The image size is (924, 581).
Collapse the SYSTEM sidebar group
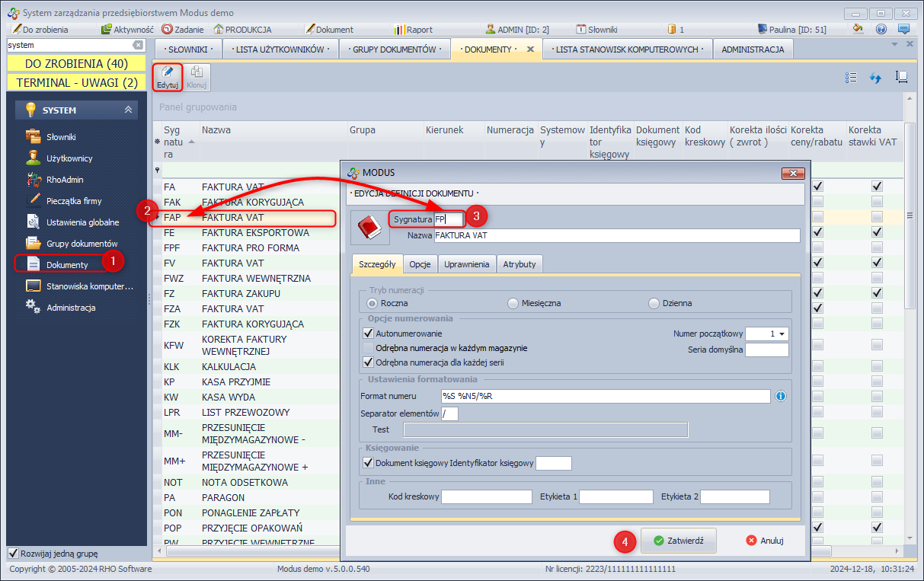click(128, 110)
